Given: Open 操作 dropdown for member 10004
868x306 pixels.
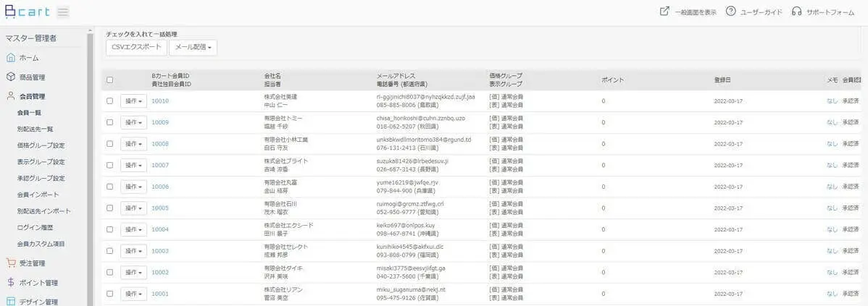Looking at the screenshot, I should click(x=133, y=230).
